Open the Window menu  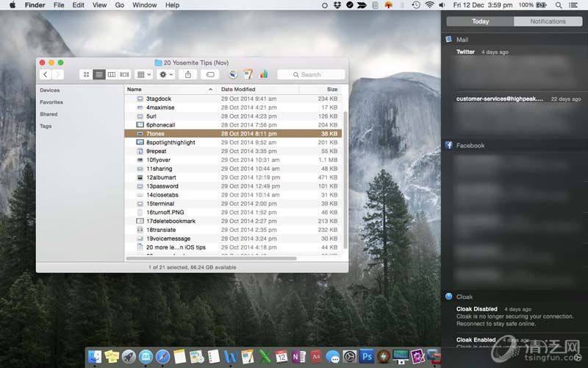(x=144, y=5)
